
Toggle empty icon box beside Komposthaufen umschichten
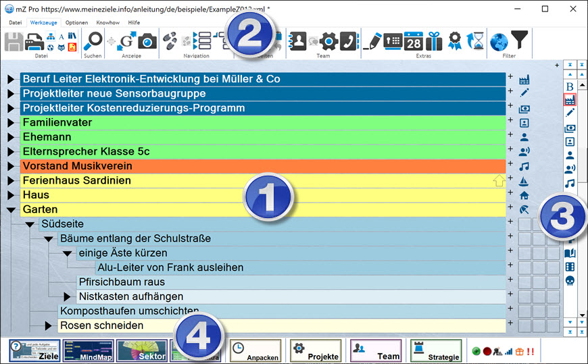click(x=524, y=311)
